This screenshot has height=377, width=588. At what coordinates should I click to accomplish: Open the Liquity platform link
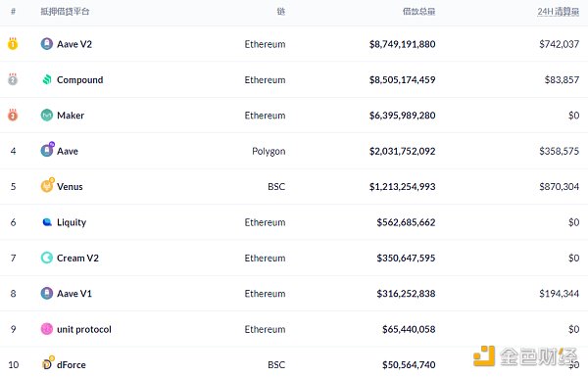(x=72, y=222)
